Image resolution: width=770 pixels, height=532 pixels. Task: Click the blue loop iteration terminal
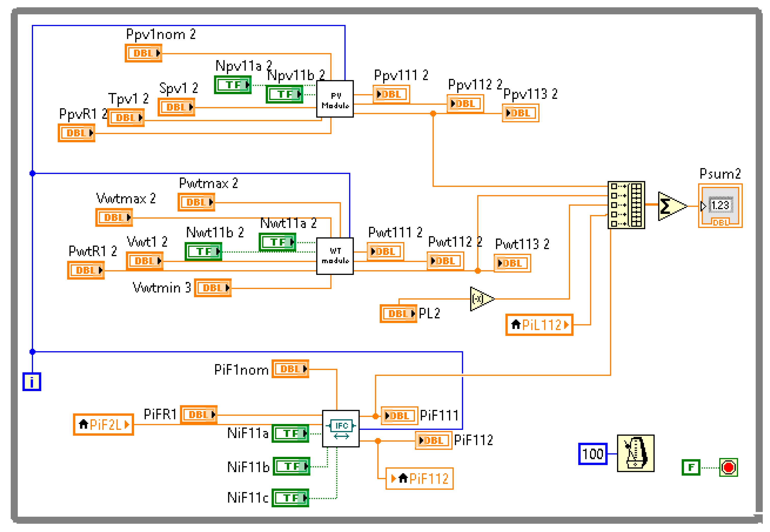(x=32, y=382)
